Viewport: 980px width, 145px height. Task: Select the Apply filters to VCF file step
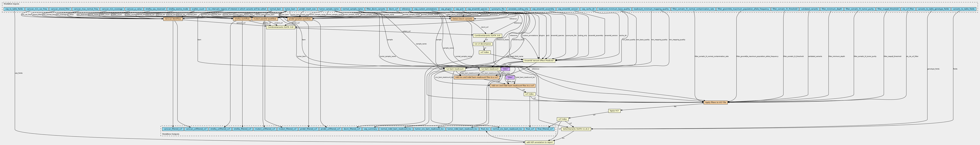coord(716,103)
